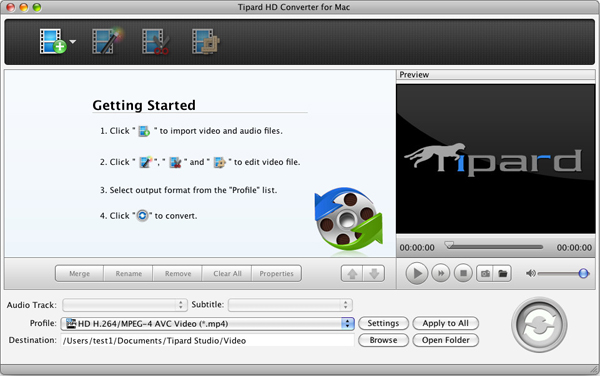Mute audio via the speaker icon
This screenshot has width=600, height=376.
coord(530,273)
